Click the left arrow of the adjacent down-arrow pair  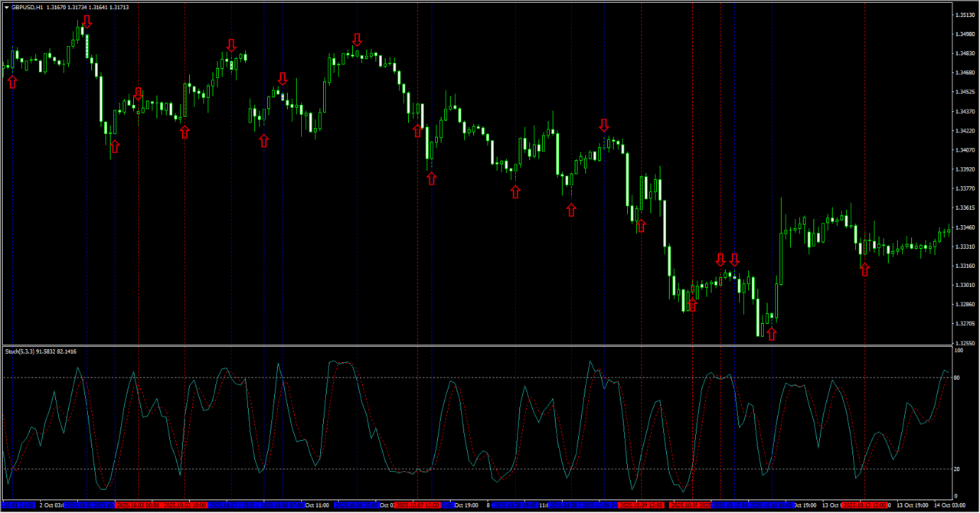tap(720, 260)
